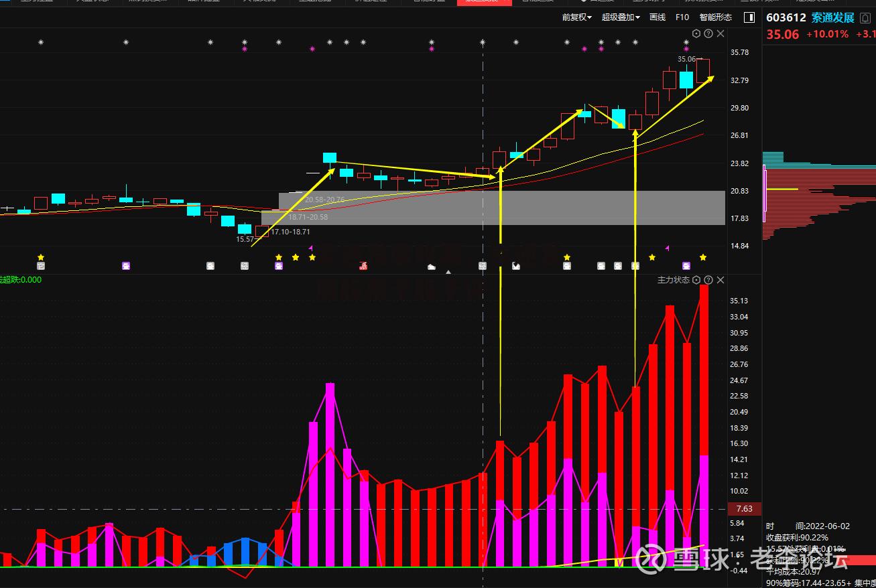Click the purple range bar beside chip distribution
The height and width of the screenshot is (588, 876).
(x=764, y=195)
